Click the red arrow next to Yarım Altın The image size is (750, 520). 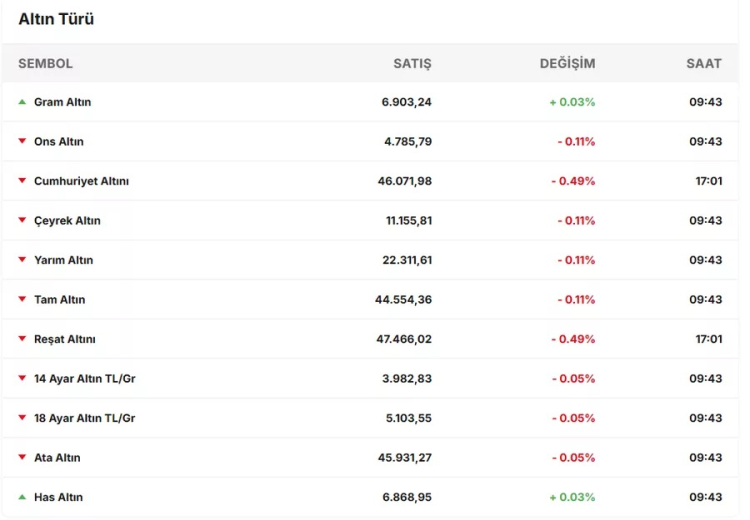click(22, 260)
